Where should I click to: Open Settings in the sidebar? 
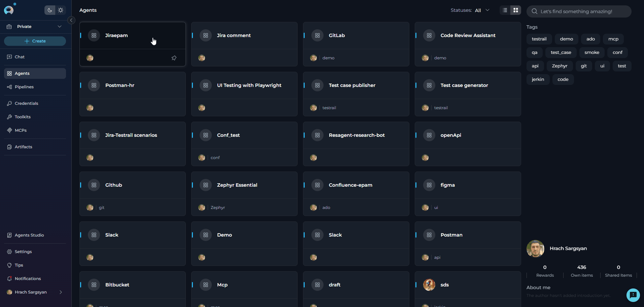click(35, 252)
